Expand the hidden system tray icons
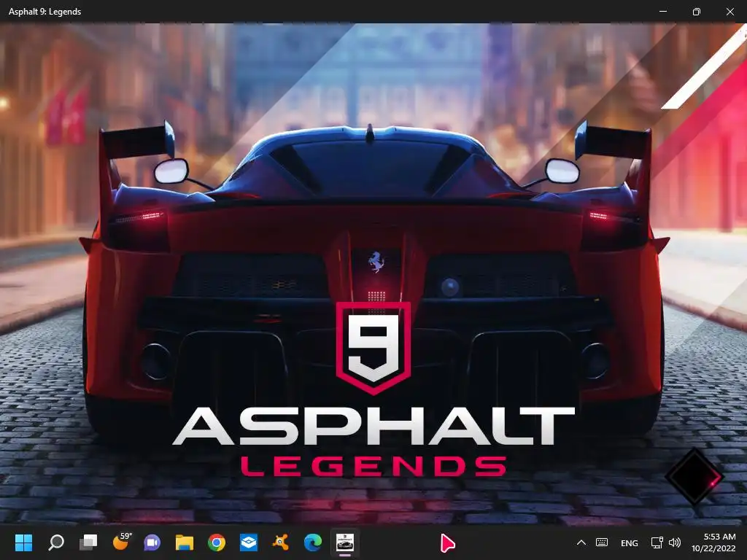 point(581,542)
